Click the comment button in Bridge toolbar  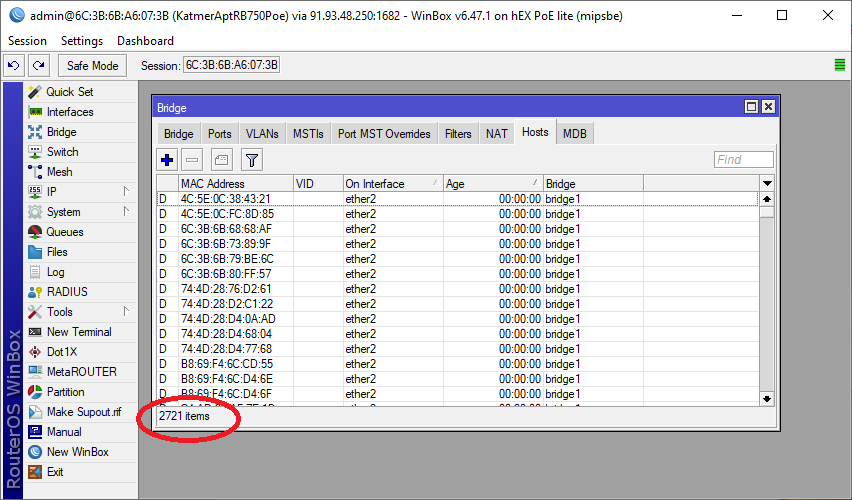tap(222, 160)
